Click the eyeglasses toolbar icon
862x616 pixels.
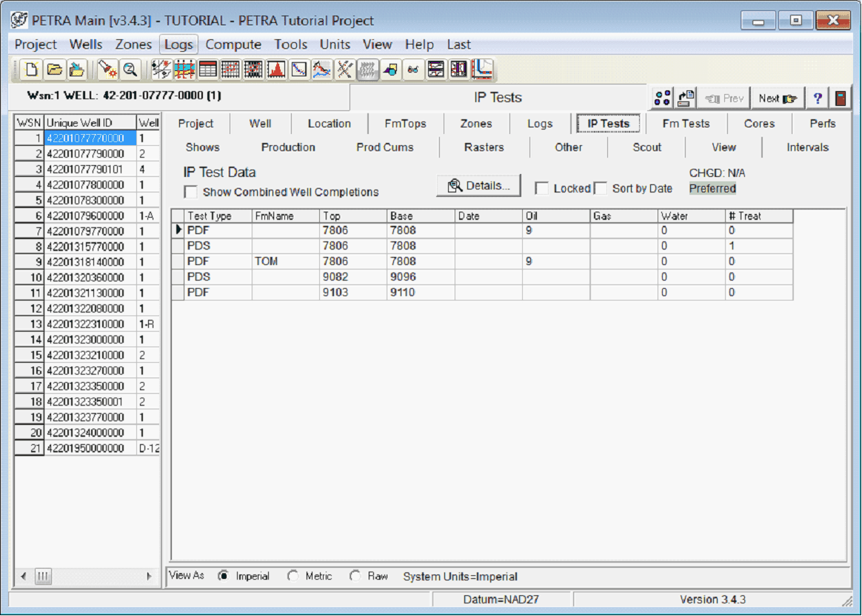(x=414, y=70)
